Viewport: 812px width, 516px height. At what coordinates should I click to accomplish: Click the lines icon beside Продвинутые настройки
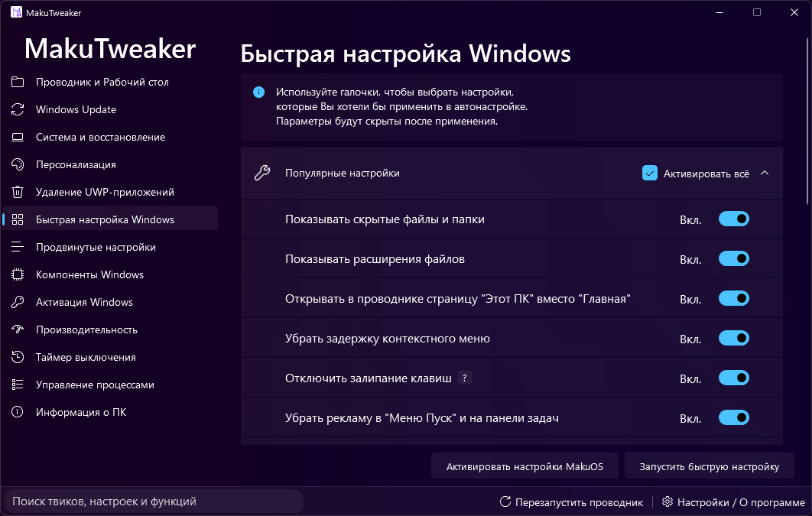click(x=18, y=247)
